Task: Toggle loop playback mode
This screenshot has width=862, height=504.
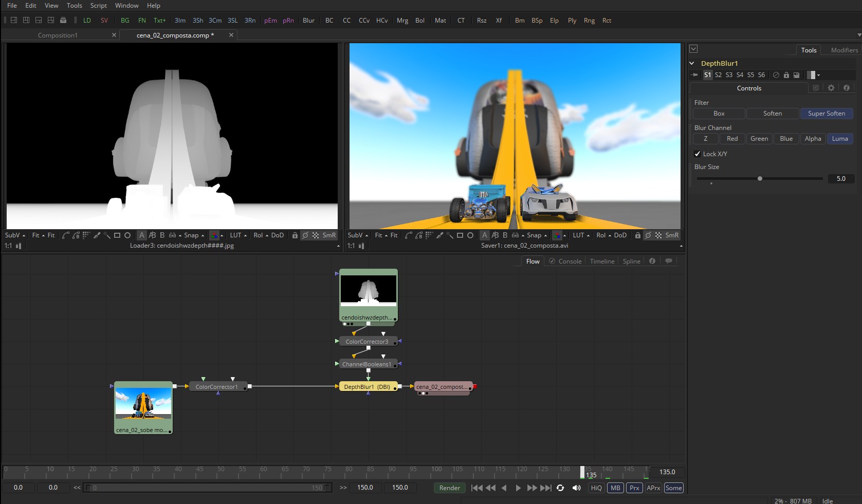Action: [560, 488]
